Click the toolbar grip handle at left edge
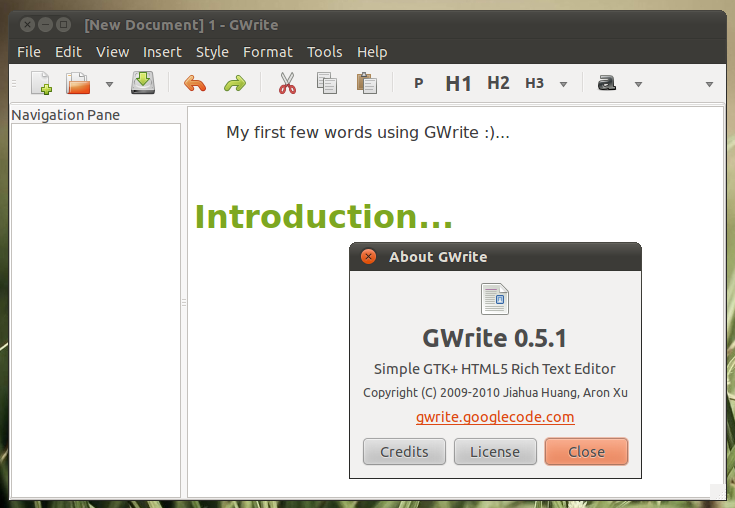 click(x=14, y=84)
